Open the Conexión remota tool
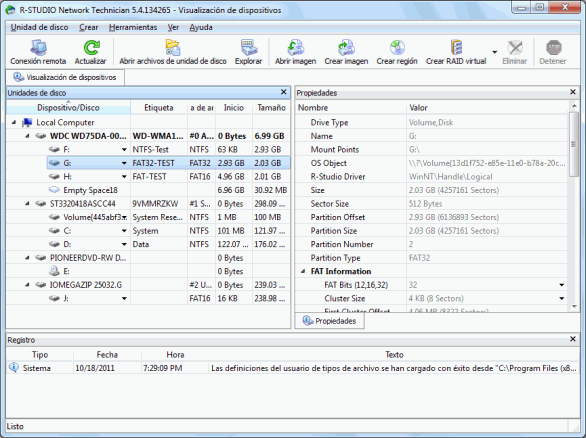 point(38,52)
